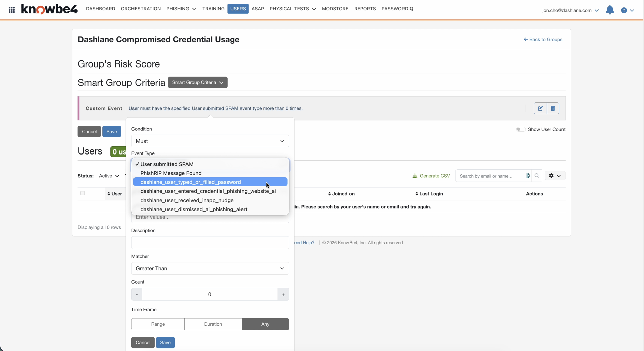Delete the Custom Event criterion
This screenshot has height=351, width=644.
[553, 108]
